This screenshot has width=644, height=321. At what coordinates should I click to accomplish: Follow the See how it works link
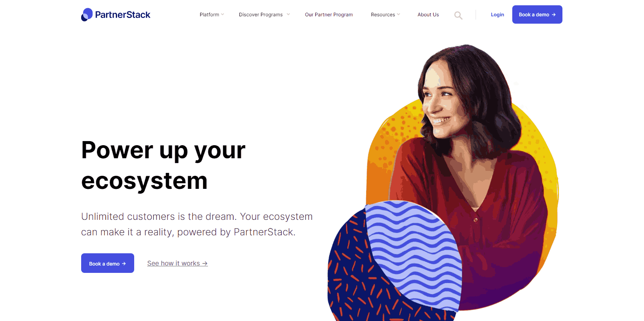tap(177, 263)
